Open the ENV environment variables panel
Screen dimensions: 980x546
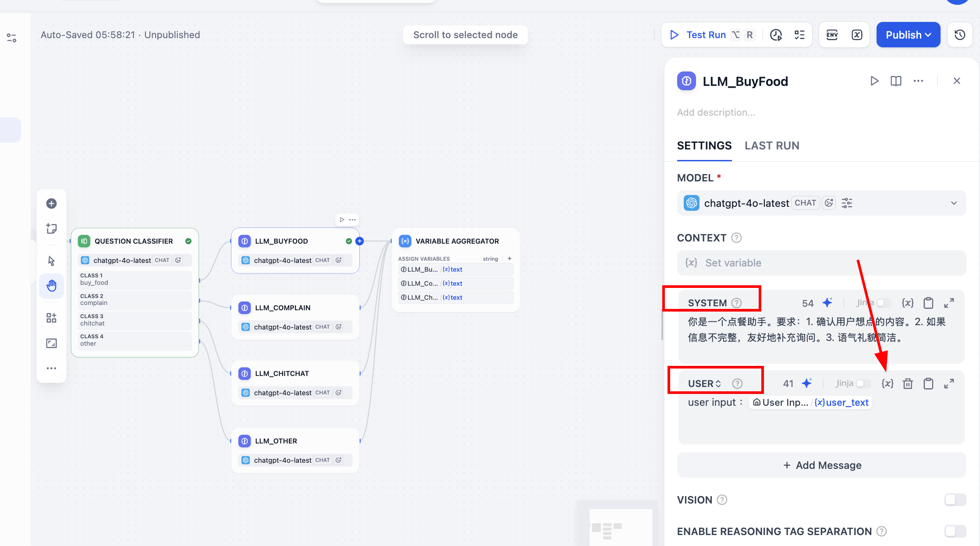[832, 35]
